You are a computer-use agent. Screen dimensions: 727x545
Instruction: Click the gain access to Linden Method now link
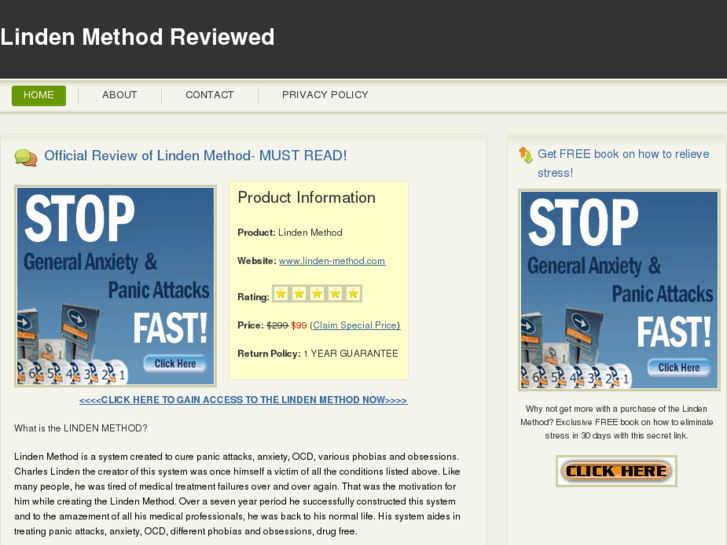(x=243, y=400)
